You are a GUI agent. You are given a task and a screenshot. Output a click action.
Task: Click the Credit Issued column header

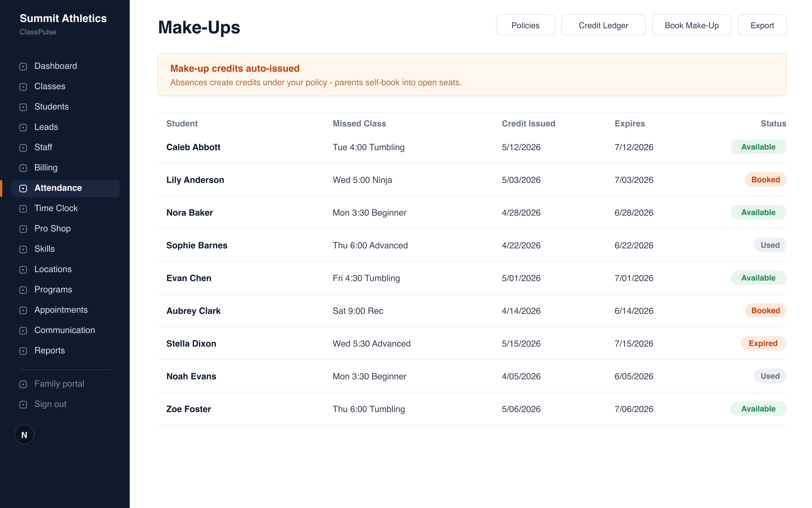click(x=528, y=123)
